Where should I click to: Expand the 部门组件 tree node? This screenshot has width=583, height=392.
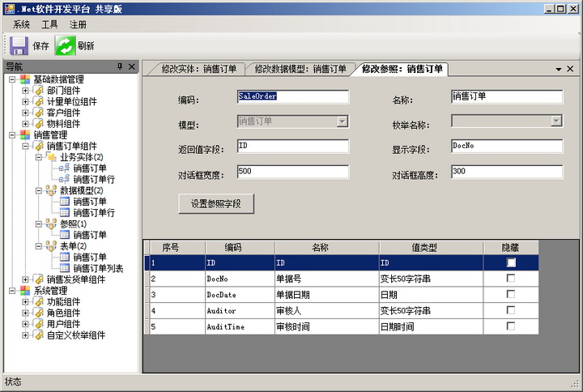[x=25, y=91]
